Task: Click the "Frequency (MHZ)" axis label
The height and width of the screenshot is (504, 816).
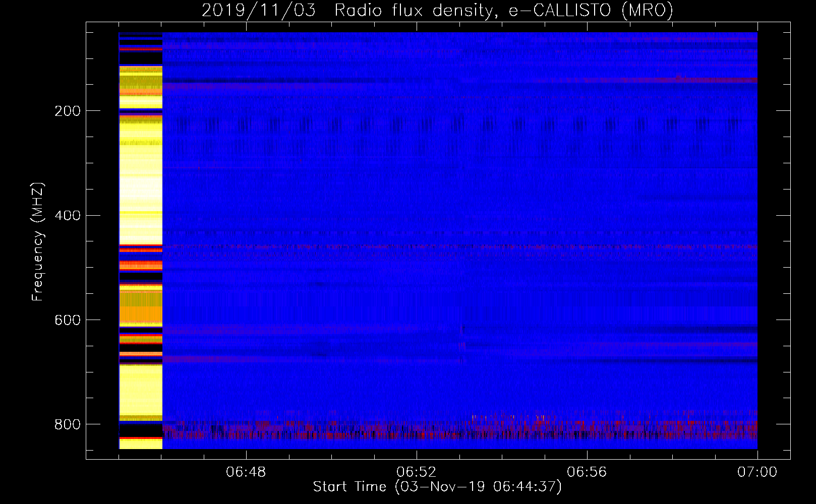Action: (x=38, y=241)
